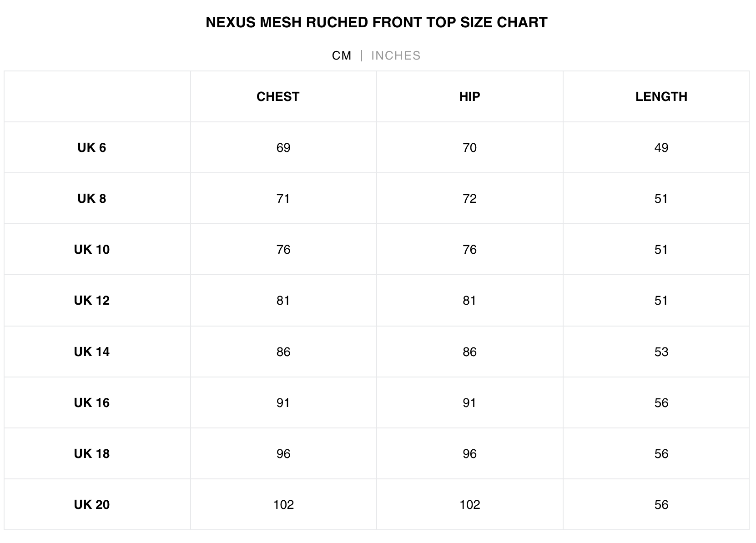Screen dimensions: 756x543
Task: Select the UK 10 row label
Action: (91, 249)
